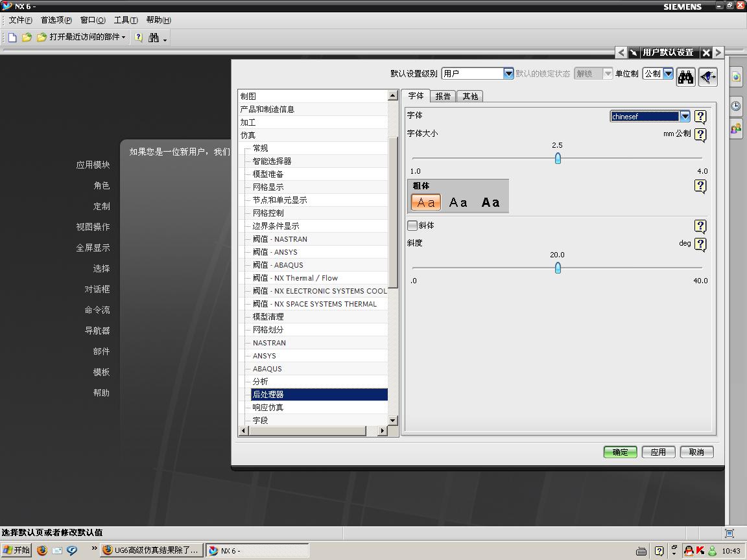This screenshot has width=747, height=560.
Task: Click 应用模块 in the welcome page sidebar
Action: click(93, 165)
